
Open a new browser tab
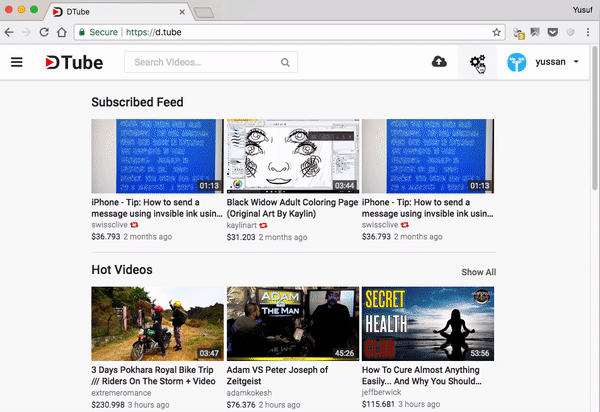click(x=204, y=13)
